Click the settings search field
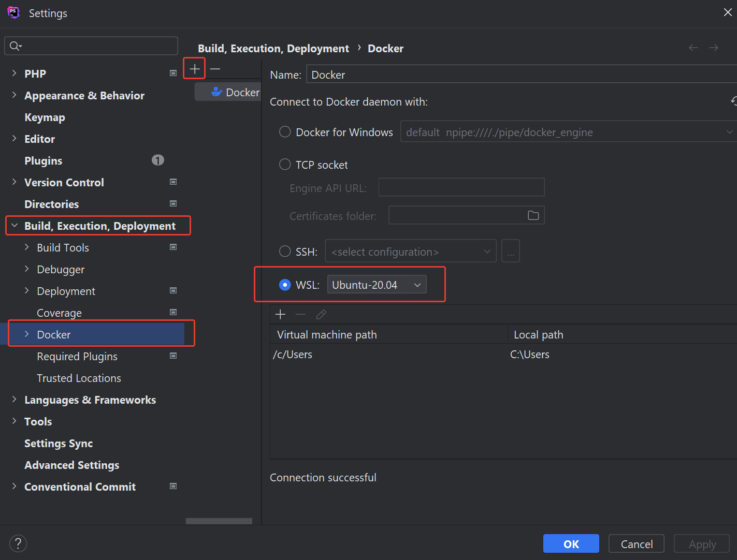The height and width of the screenshot is (560, 737). 91,46
